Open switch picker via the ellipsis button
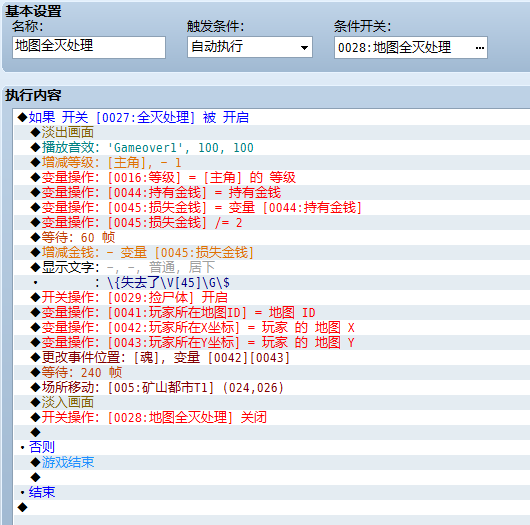This screenshot has width=530, height=525. pyautogui.click(x=479, y=48)
